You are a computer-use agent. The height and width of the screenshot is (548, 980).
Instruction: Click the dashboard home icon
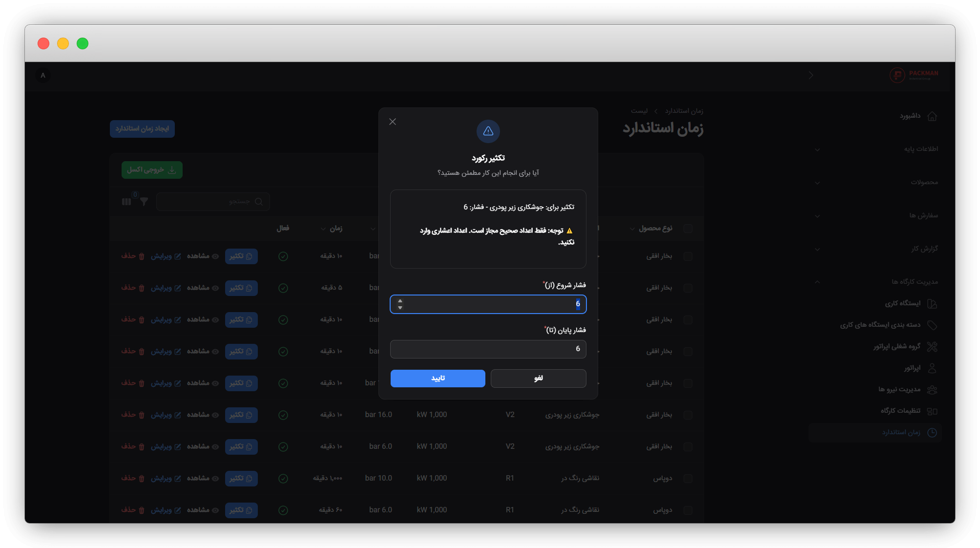point(932,116)
